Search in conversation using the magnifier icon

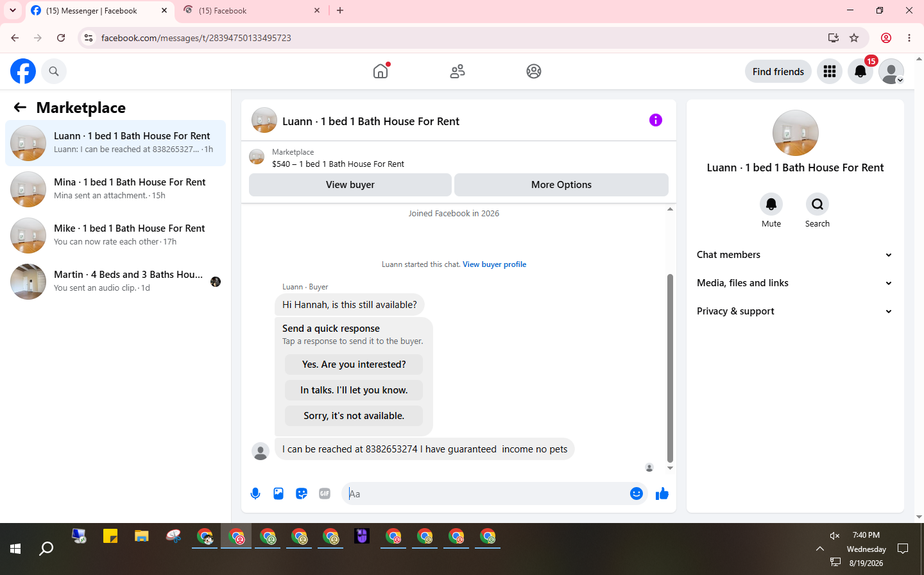tap(817, 204)
